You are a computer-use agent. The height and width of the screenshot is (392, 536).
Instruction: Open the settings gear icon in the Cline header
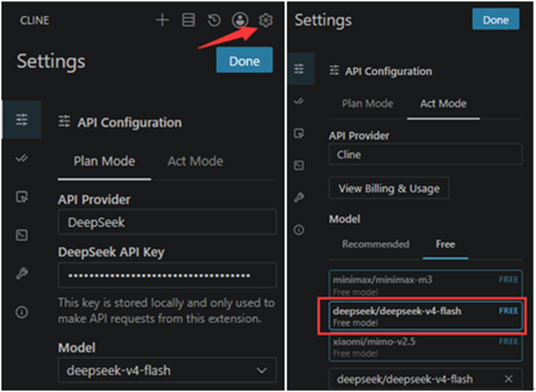click(265, 20)
